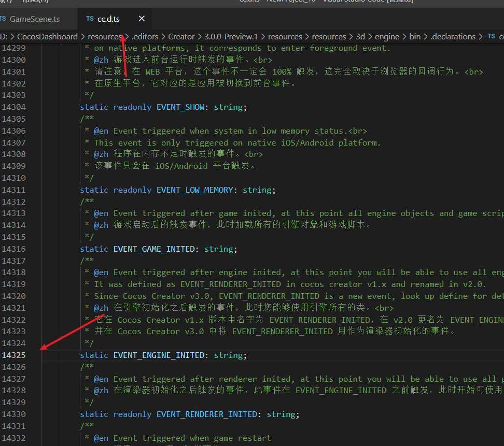
Task: Click EVENT_GAME_INITED identifier
Action: click(x=155, y=249)
